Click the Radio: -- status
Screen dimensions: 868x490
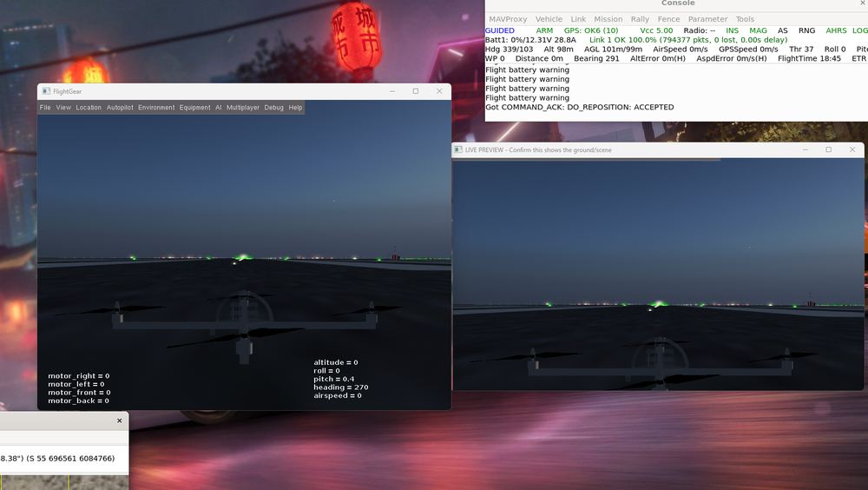tap(699, 30)
